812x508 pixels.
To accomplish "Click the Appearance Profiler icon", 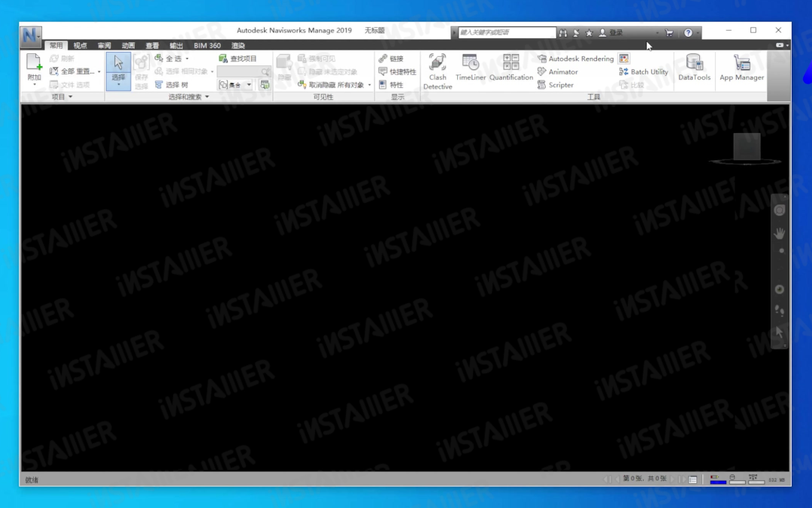I will 624,59.
